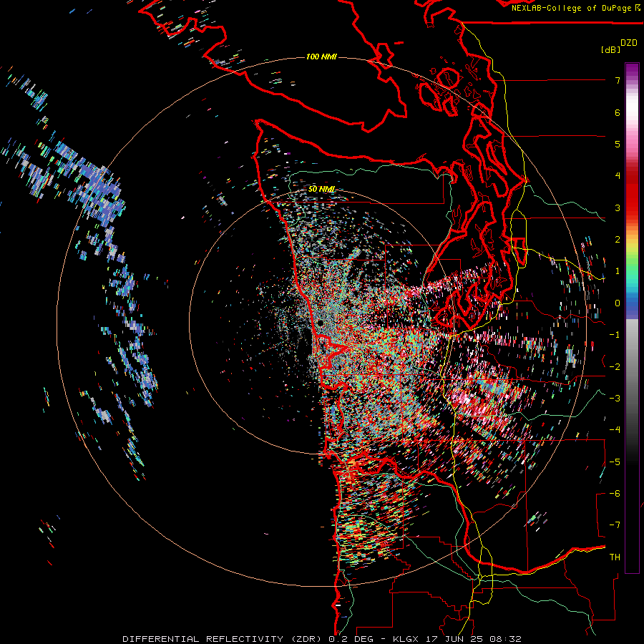Click the -7 dB tick on color scale
The image size is (644, 644).
point(615,525)
